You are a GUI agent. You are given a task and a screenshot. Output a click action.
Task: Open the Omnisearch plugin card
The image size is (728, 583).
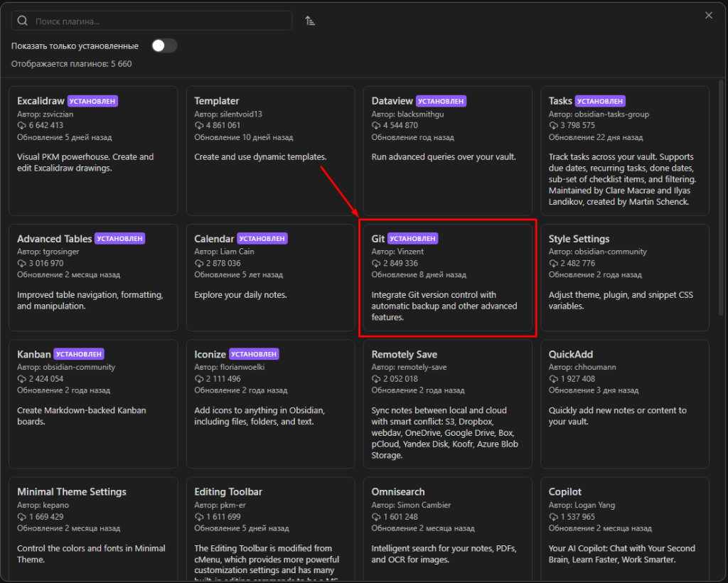click(448, 529)
